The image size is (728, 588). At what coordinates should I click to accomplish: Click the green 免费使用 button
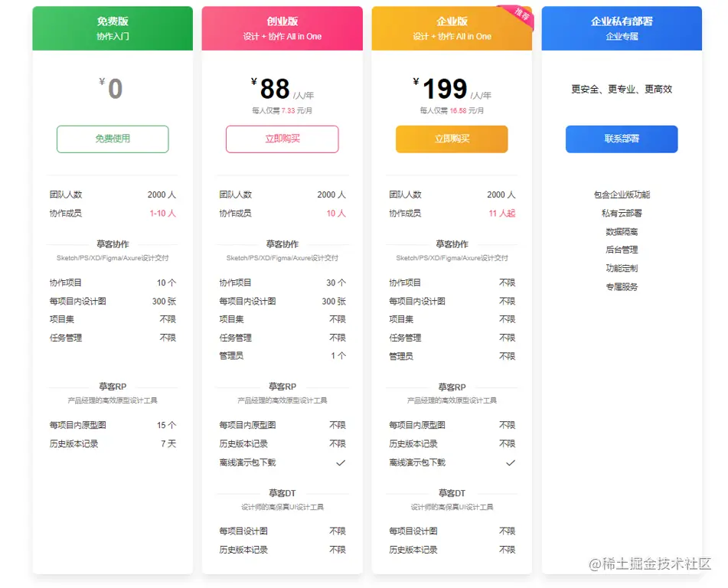coord(113,139)
